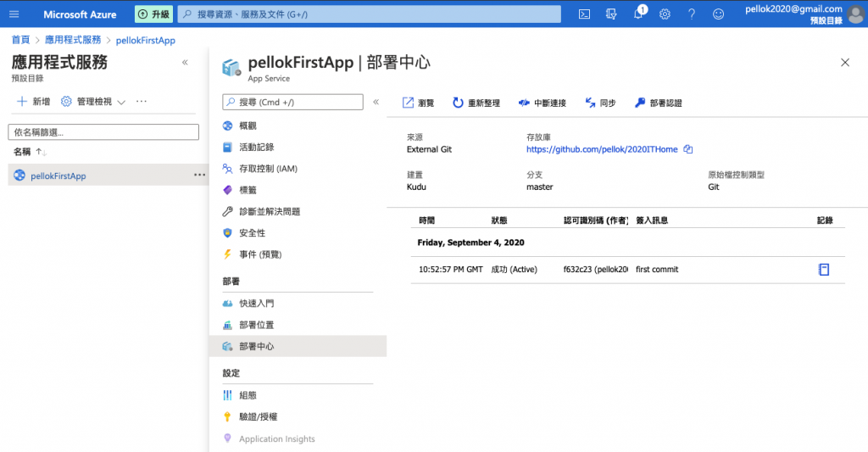
Task: Collapse the resource menu with chevron
Action: tap(376, 102)
